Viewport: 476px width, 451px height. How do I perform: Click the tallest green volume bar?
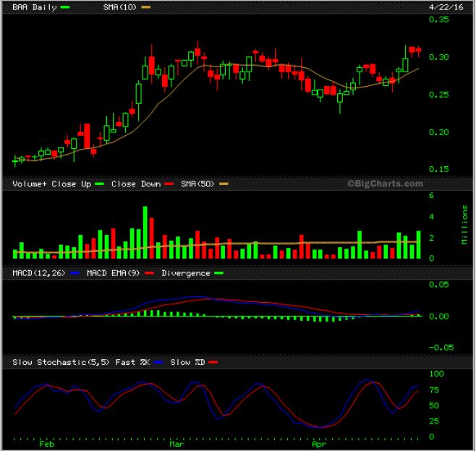tap(145, 232)
